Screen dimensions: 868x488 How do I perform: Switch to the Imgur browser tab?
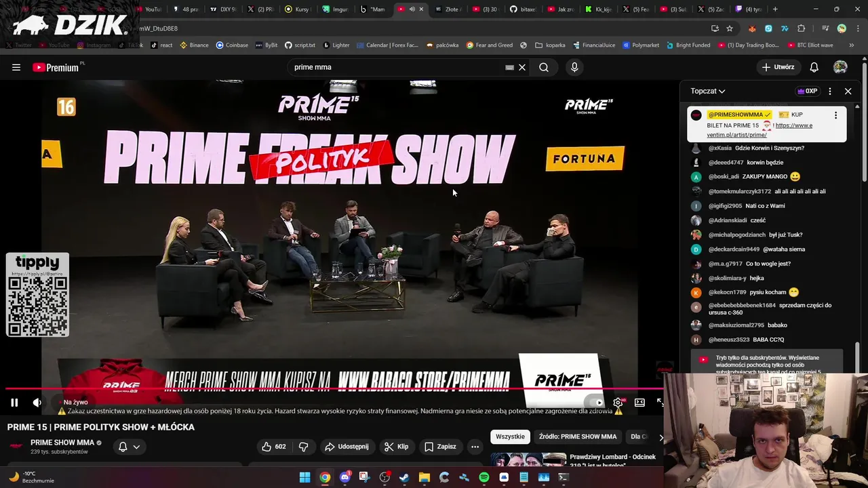coord(336,9)
